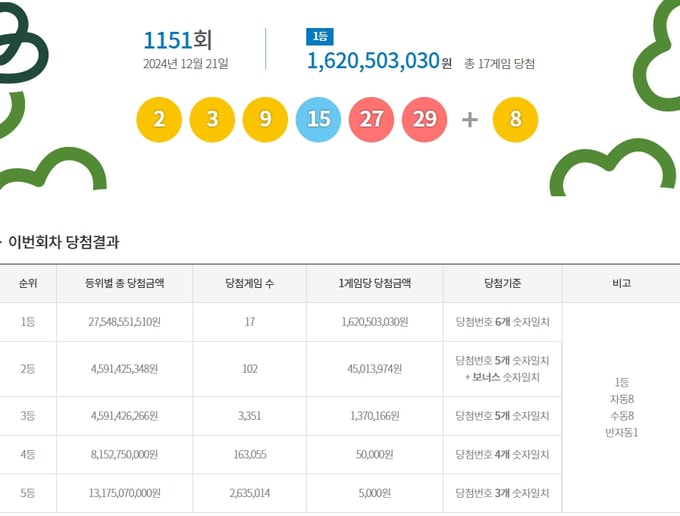The height and width of the screenshot is (516, 680).
Task: Click the plus sign before bonus ball
Action: (x=470, y=120)
